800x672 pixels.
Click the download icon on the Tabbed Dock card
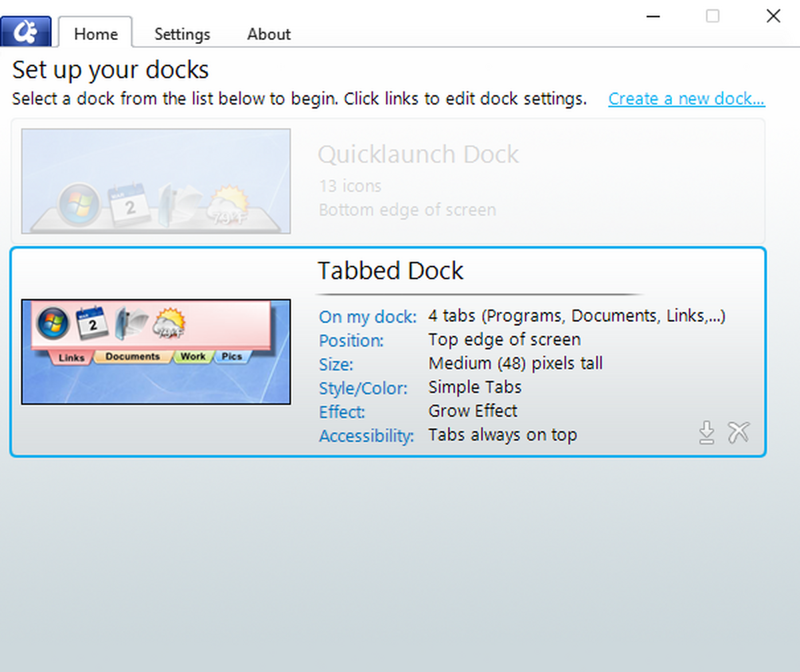[707, 433]
